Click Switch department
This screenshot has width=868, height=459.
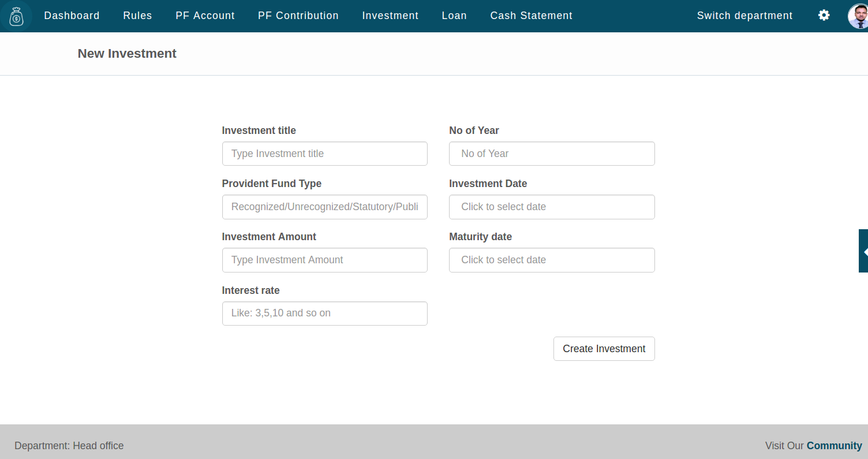pos(744,16)
